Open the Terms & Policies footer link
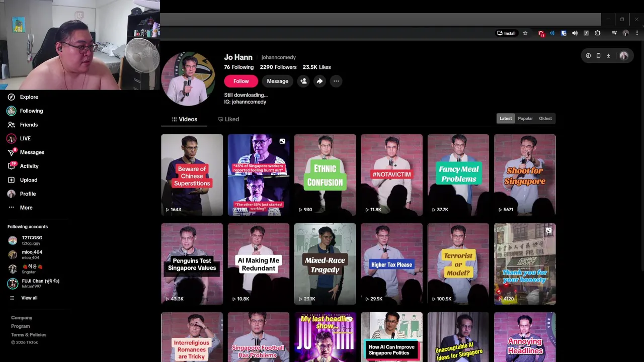This screenshot has width=644, height=362. [29, 335]
